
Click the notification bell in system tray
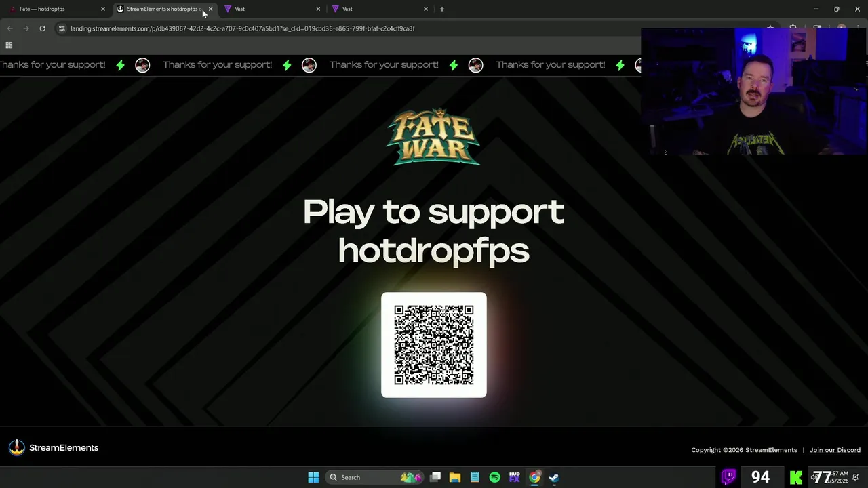tap(856, 478)
